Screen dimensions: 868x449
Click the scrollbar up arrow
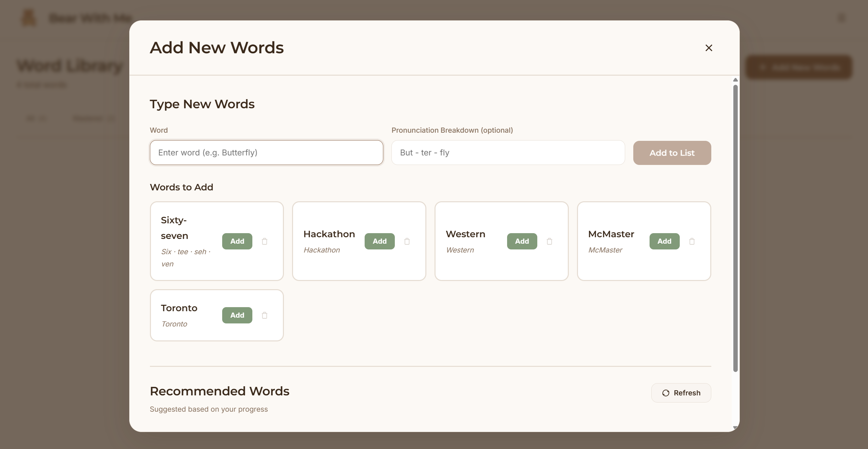coord(735,80)
